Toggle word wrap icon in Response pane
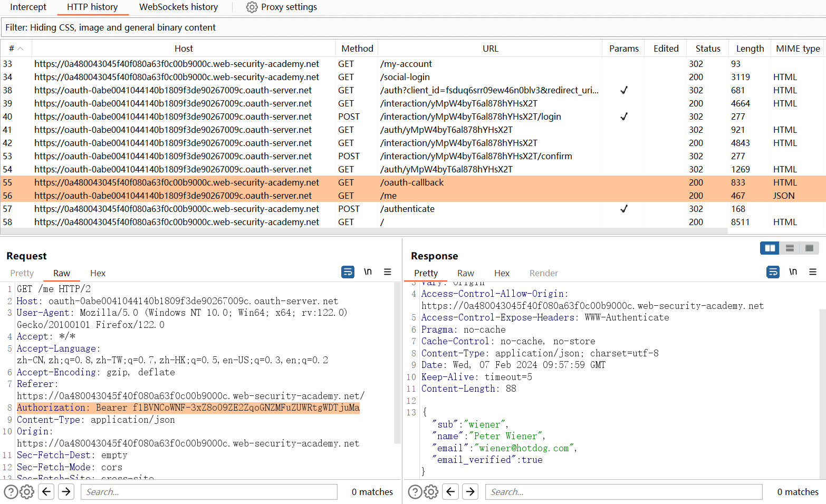The image size is (826, 504). tap(773, 272)
